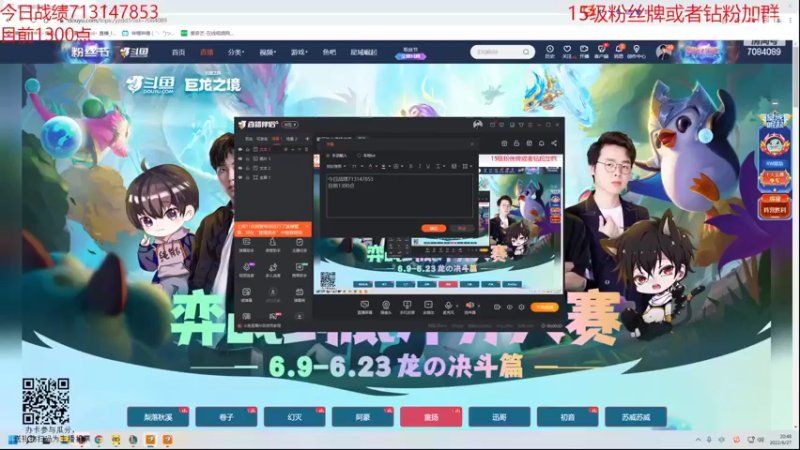Open 首页 in Douyu navigation
The width and height of the screenshot is (800, 450).
(178, 52)
